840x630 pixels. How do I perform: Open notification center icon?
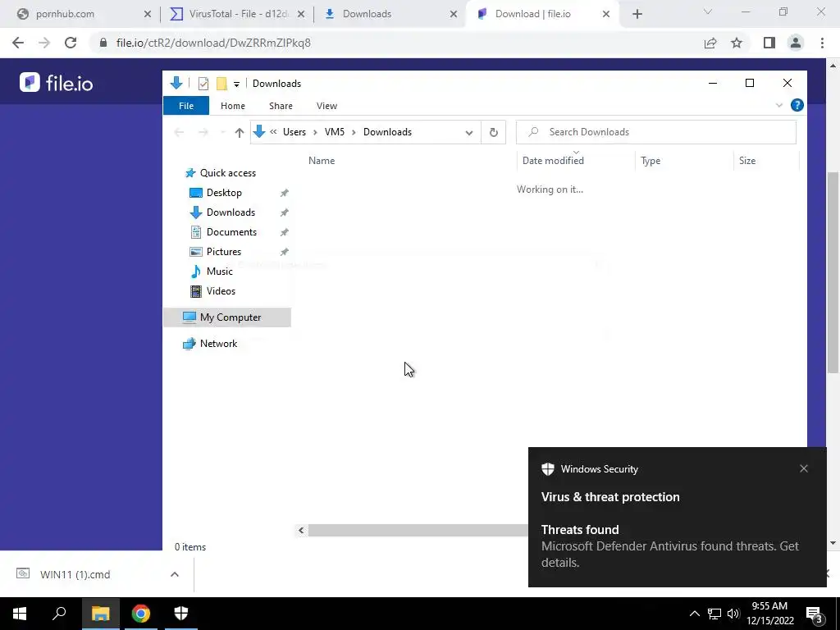814,615
